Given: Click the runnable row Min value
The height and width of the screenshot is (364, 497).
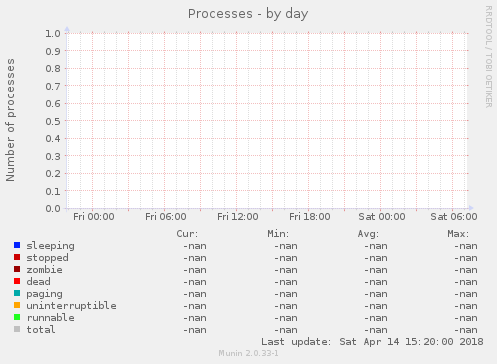Looking at the screenshot, I should [286, 318].
